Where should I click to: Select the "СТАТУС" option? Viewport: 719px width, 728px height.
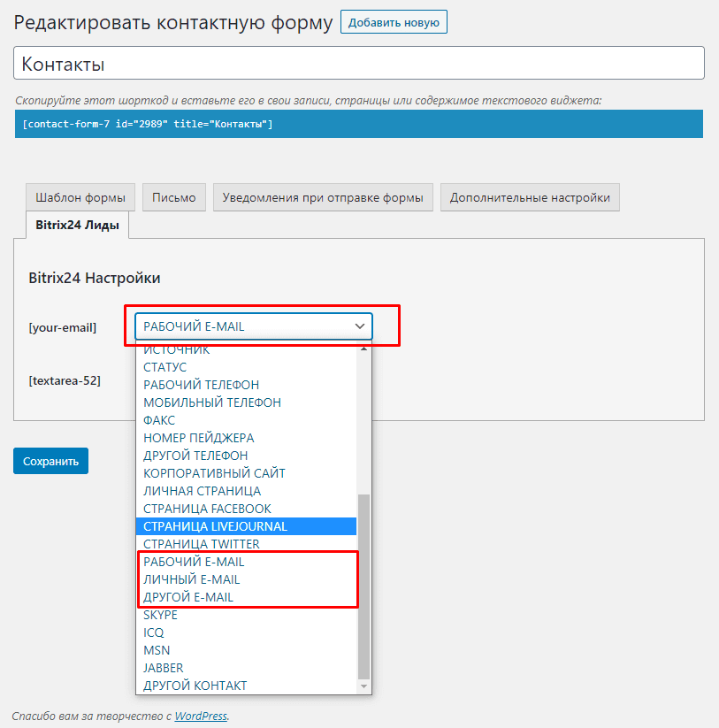point(165,366)
